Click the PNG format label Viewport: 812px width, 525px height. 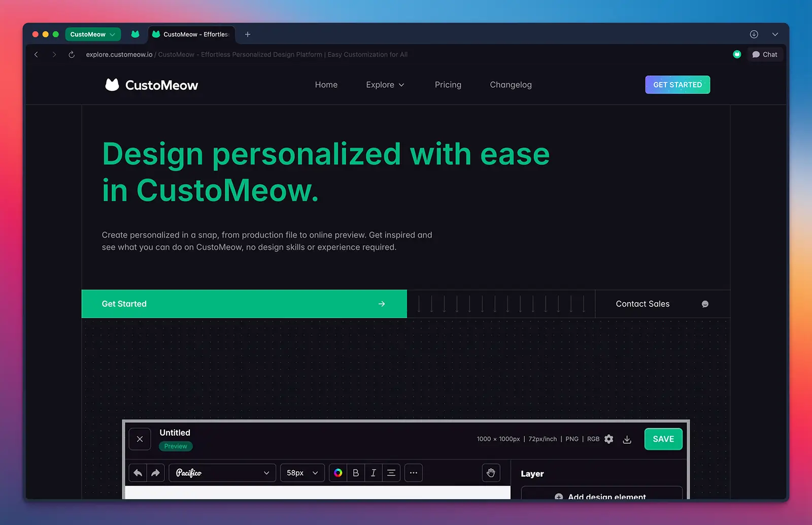[572, 439]
